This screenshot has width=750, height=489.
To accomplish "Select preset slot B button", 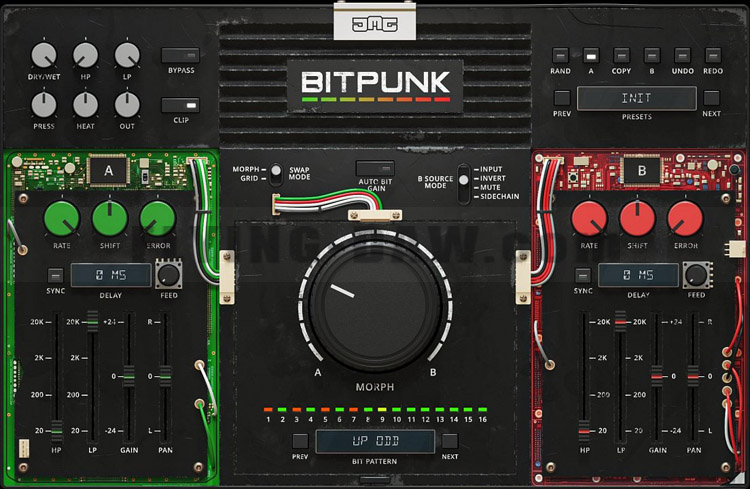I will 652,56.
